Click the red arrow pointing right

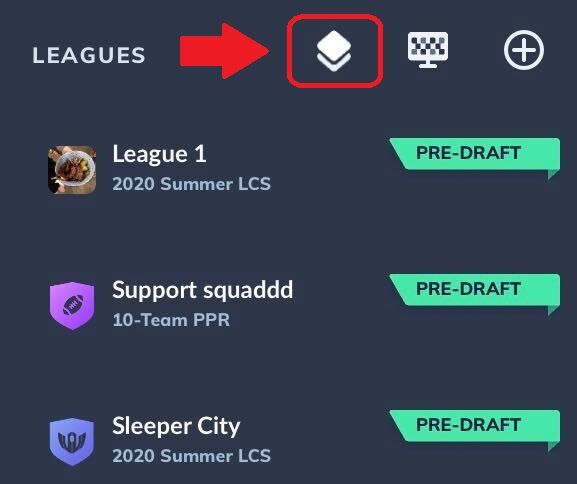[225, 51]
